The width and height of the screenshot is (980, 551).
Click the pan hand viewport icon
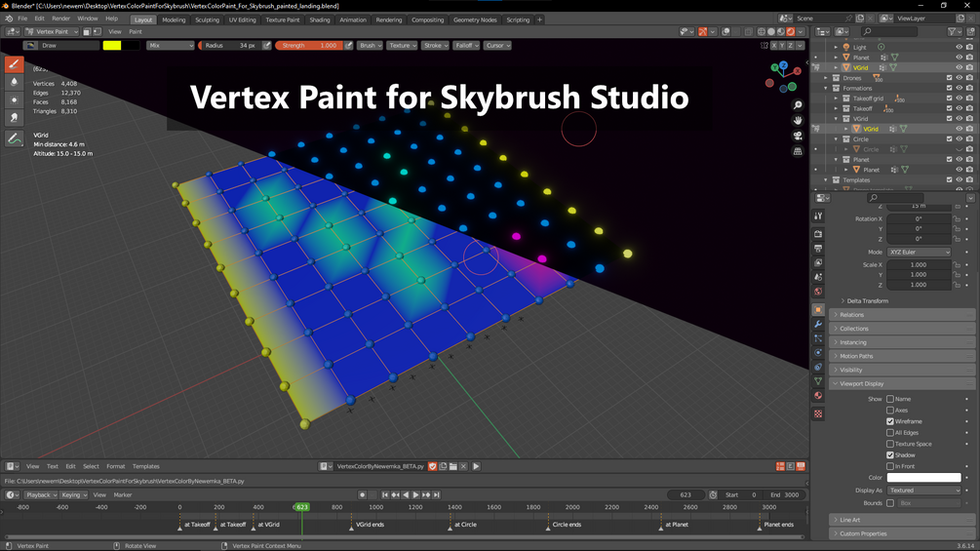798,120
